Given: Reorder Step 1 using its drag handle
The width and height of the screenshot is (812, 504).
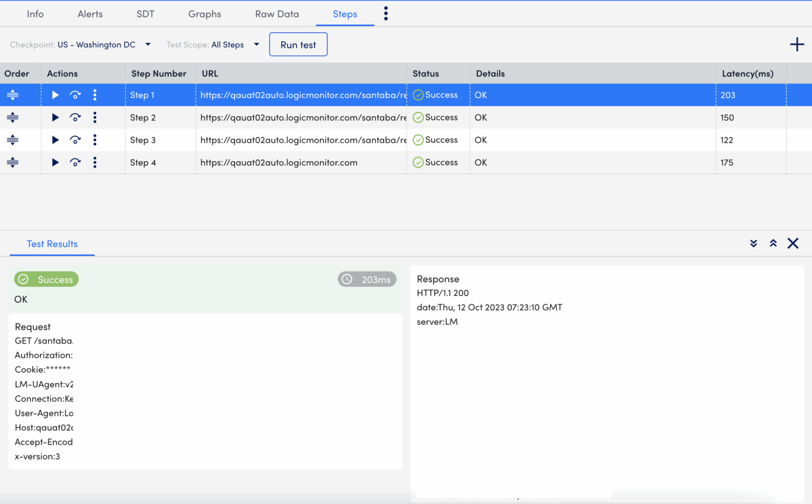Looking at the screenshot, I should (13, 95).
